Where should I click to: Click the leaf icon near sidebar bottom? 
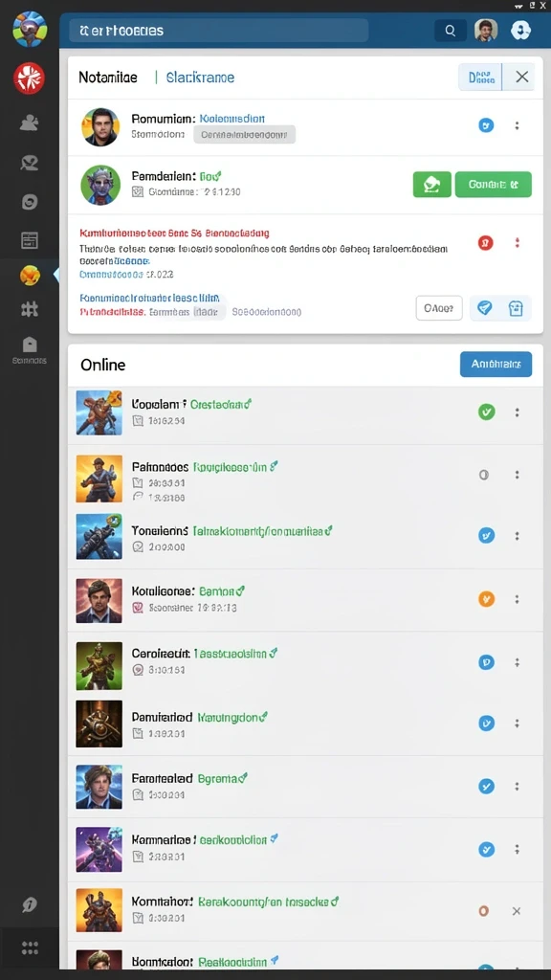(30, 904)
